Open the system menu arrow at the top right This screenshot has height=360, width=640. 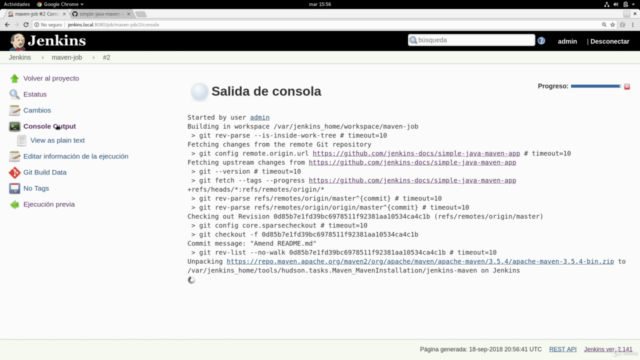tap(633, 4)
